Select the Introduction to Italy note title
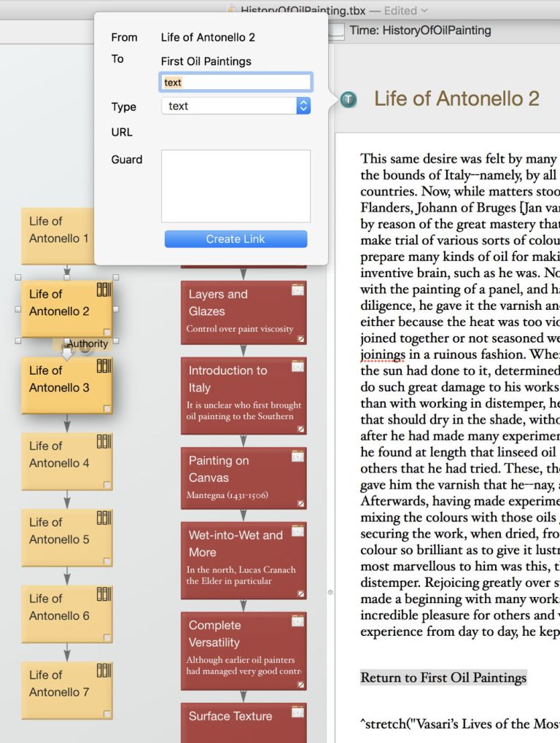Screen dimensions: 560x743 pos(227,379)
